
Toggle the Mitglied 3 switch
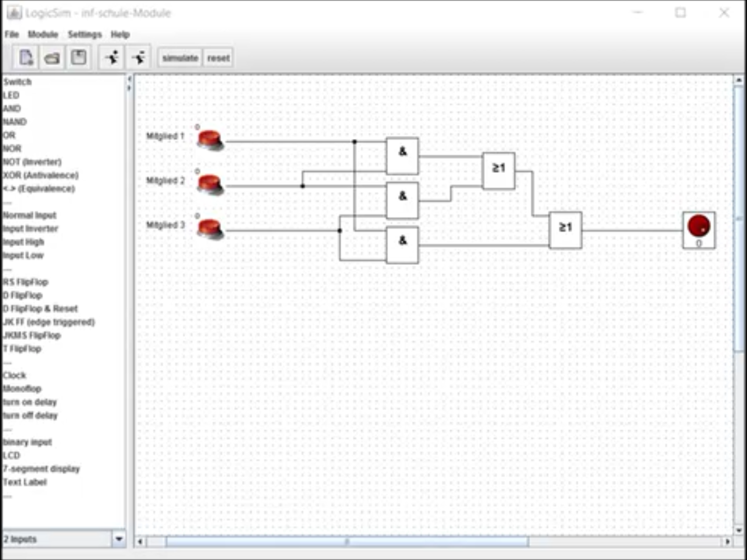210,229
